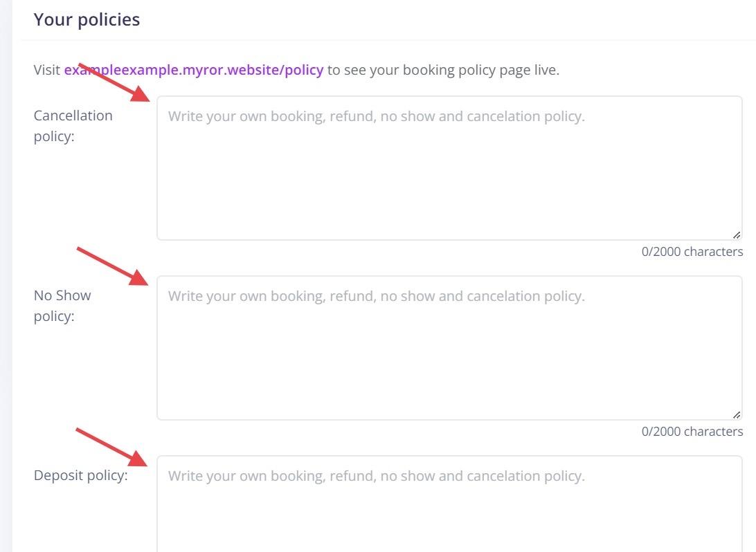756x552 pixels.
Task: Click the "to see your booking policy page live" text
Action: [443, 71]
